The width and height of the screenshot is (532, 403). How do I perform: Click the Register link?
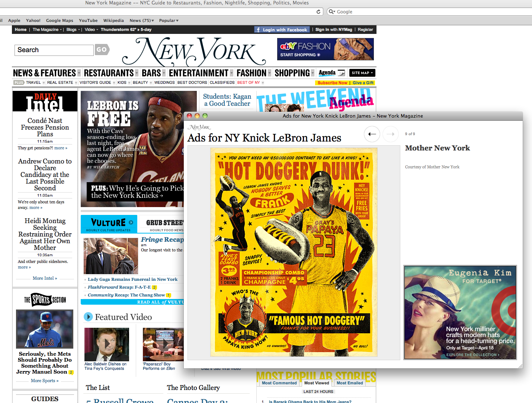(x=365, y=30)
